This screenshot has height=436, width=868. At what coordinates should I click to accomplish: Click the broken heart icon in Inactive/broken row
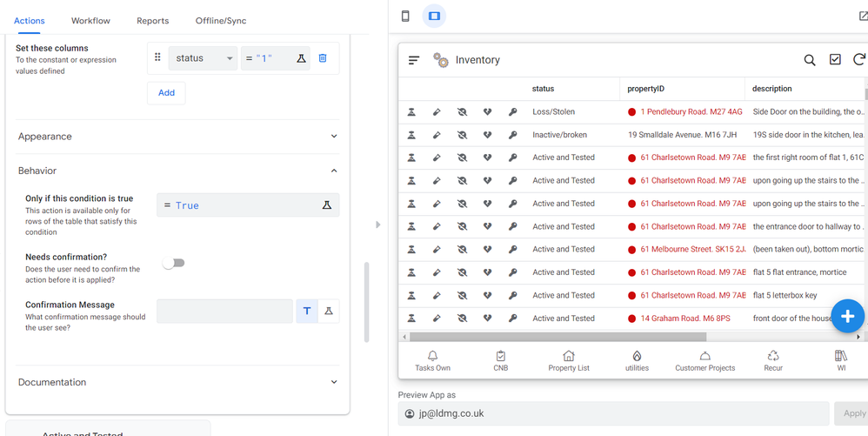pos(487,135)
